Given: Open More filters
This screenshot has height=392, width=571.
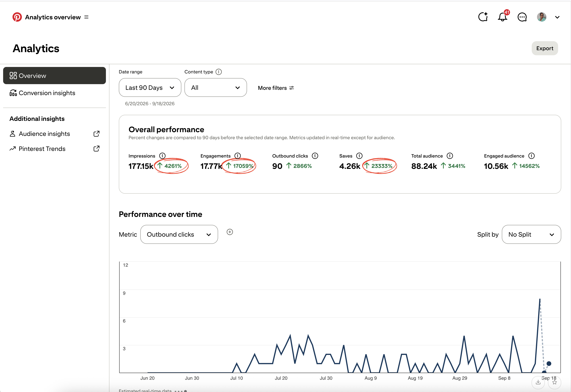Looking at the screenshot, I should 276,88.
